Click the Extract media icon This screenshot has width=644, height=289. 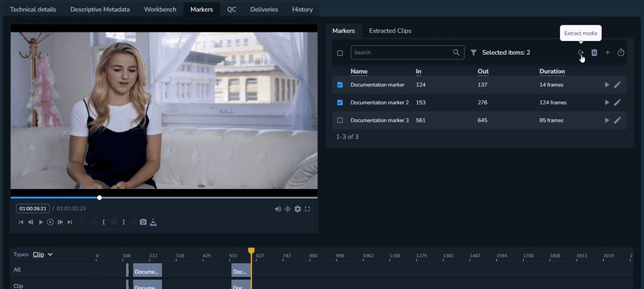[581, 53]
